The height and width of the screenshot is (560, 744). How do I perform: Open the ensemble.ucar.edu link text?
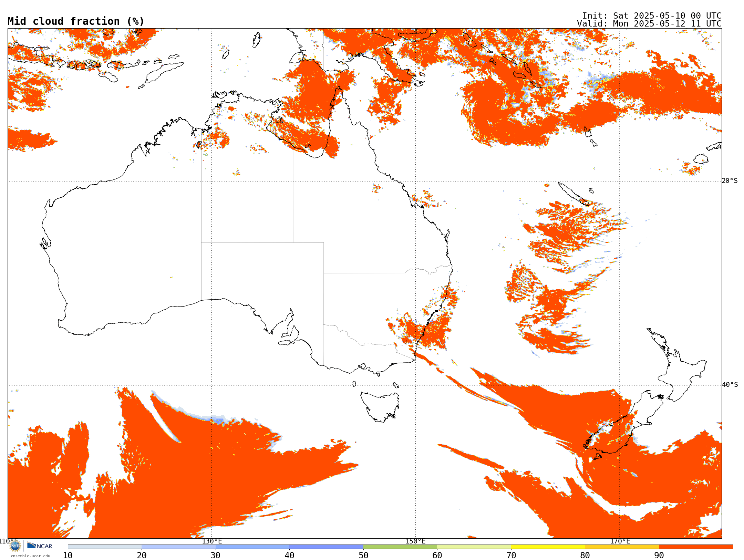click(30, 556)
